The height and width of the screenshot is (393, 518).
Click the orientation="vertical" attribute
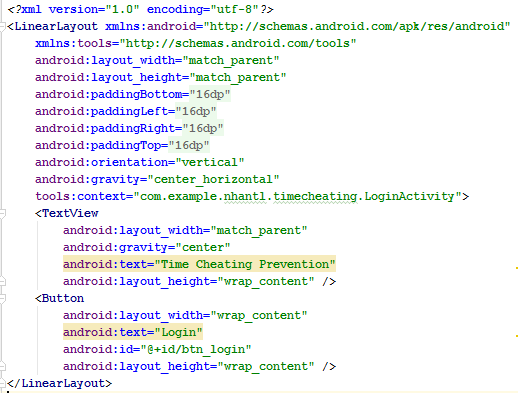[140, 162]
